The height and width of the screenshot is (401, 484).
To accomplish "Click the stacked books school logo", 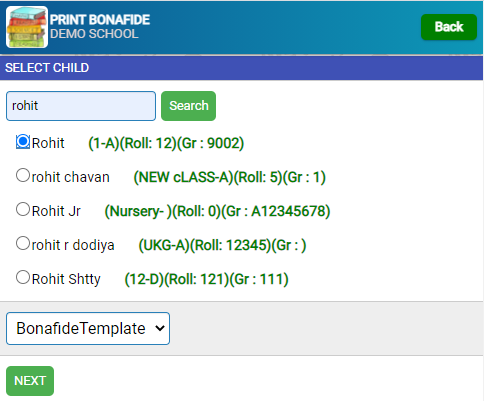I will pyautogui.click(x=27, y=27).
